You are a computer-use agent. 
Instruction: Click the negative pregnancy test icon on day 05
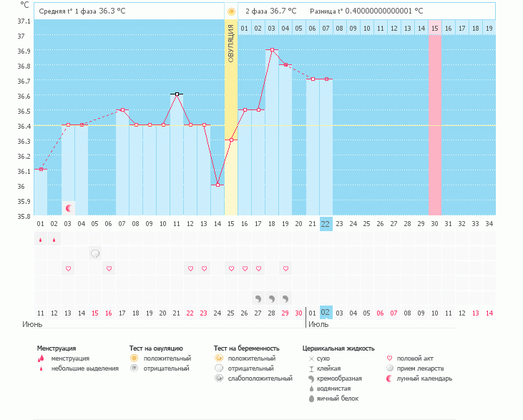(x=95, y=253)
